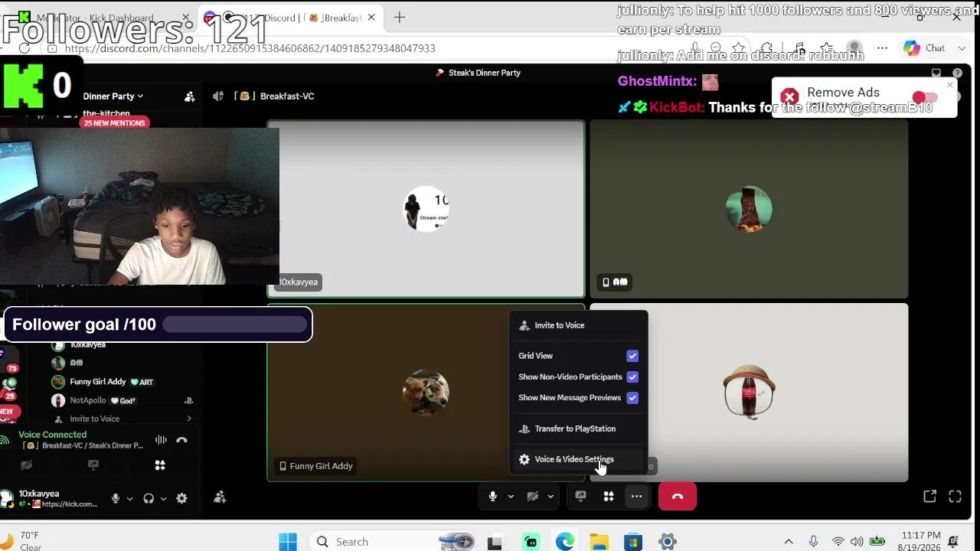Switch to the Discord Breakfast-VC tab
980x551 pixels.
point(289,18)
